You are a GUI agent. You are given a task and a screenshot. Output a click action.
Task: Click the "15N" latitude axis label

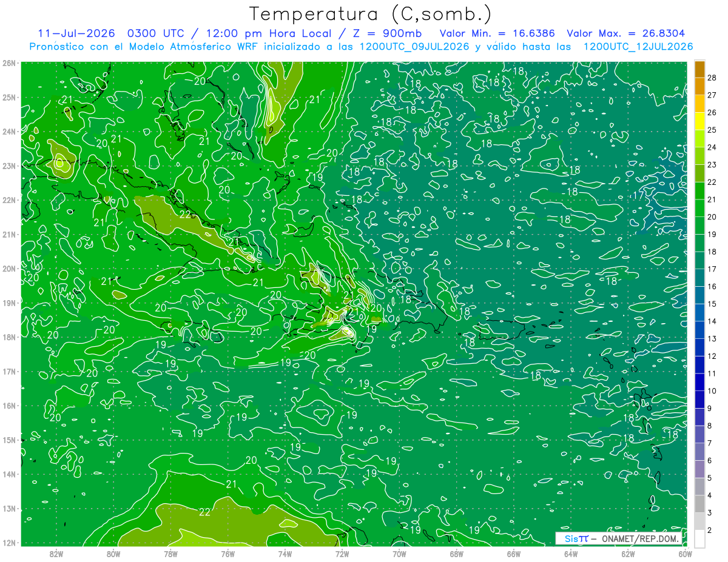pyautogui.click(x=9, y=440)
